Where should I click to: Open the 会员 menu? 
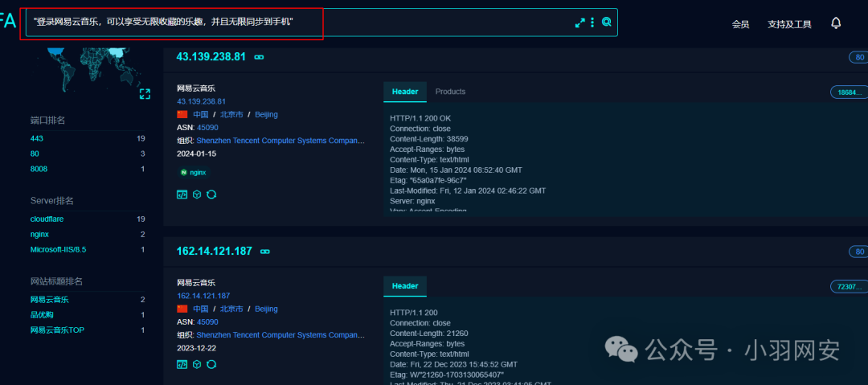coord(741,24)
